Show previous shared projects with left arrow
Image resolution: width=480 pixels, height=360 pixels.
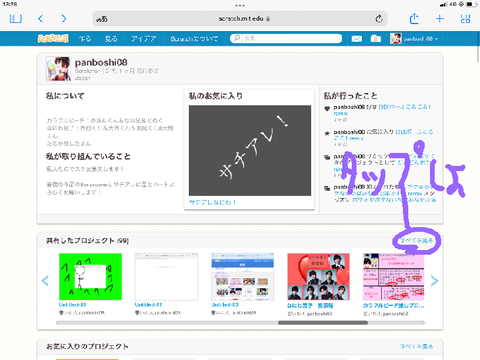[x=45, y=281]
